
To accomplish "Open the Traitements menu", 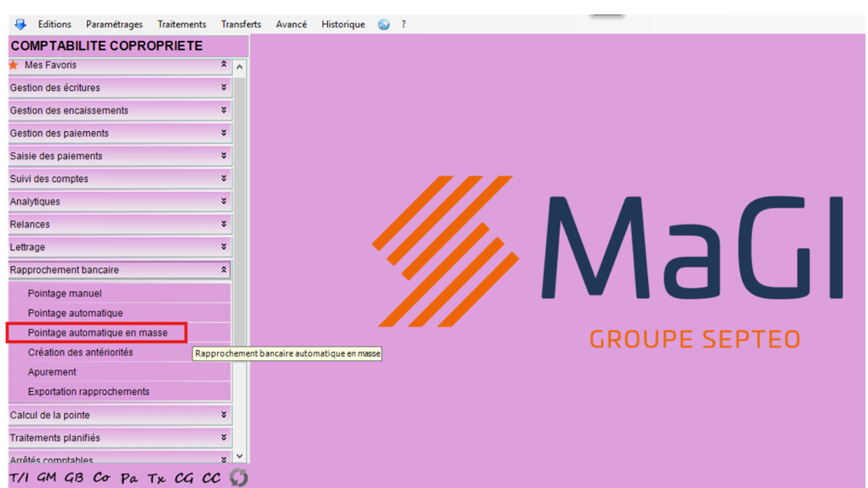I will 181,25.
